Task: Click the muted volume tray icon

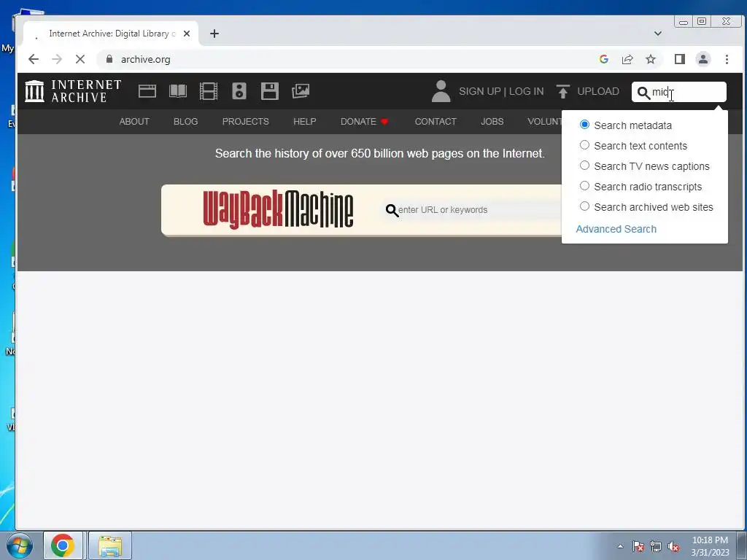Action: 673,547
